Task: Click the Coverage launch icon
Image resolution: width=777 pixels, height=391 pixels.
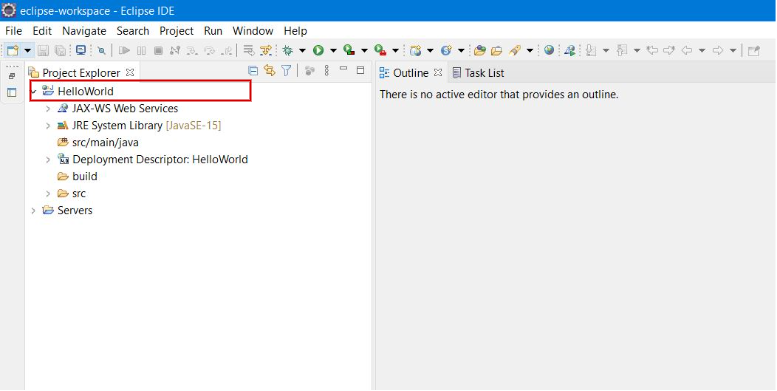Action: tap(349, 50)
